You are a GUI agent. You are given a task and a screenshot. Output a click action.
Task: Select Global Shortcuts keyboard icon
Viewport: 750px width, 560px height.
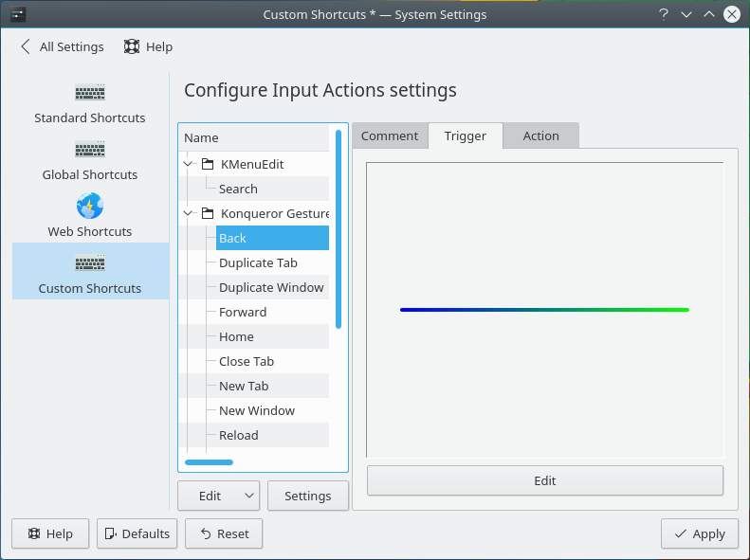[x=90, y=150]
